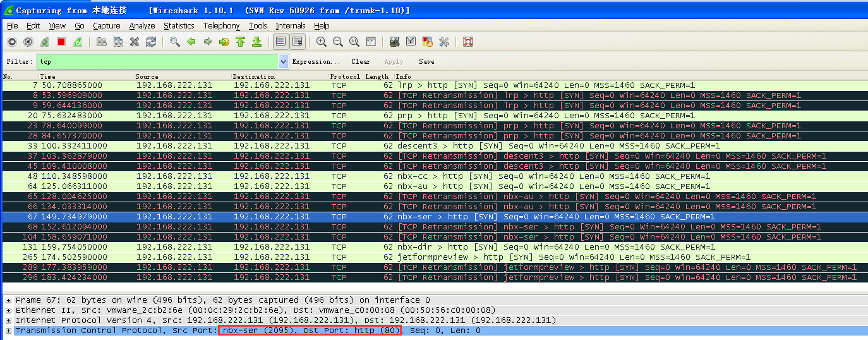Expand Internet Protocol Version 4 node
This screenshot has height=340, width=868.
pos(8,320)
